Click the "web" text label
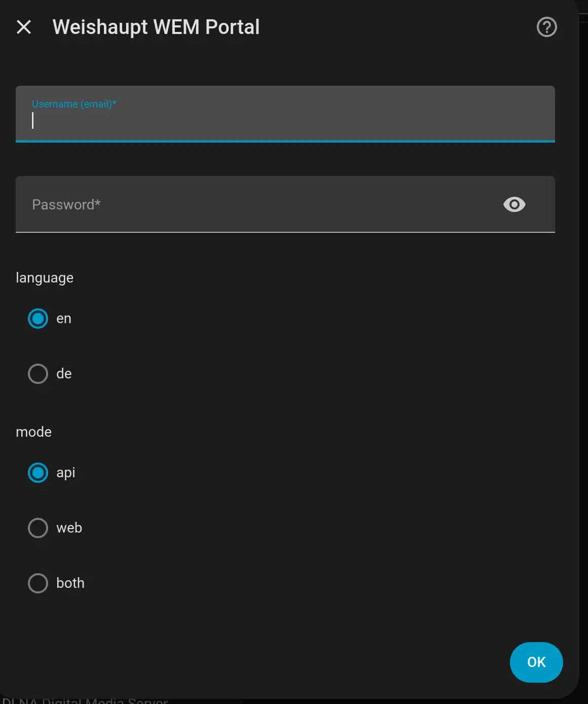Image resolution: width=588 pixels, height=704 pixels. point(69,528)
